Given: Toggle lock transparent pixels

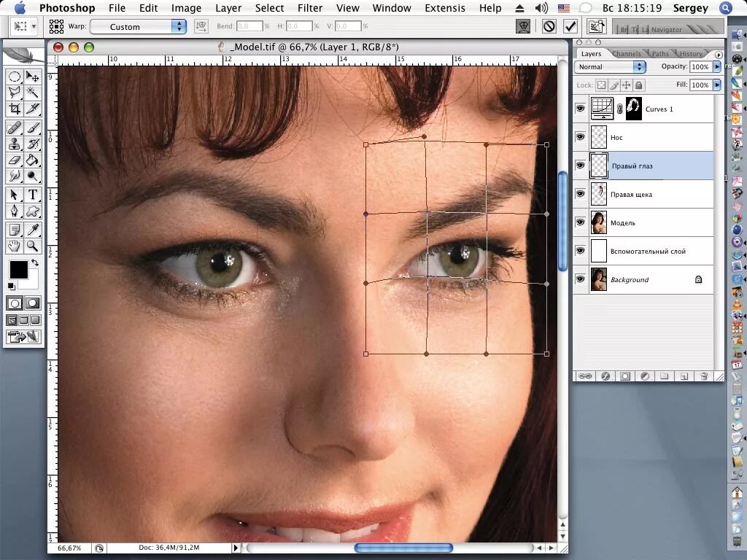Looking at the screenshot, I should [602, 85].
